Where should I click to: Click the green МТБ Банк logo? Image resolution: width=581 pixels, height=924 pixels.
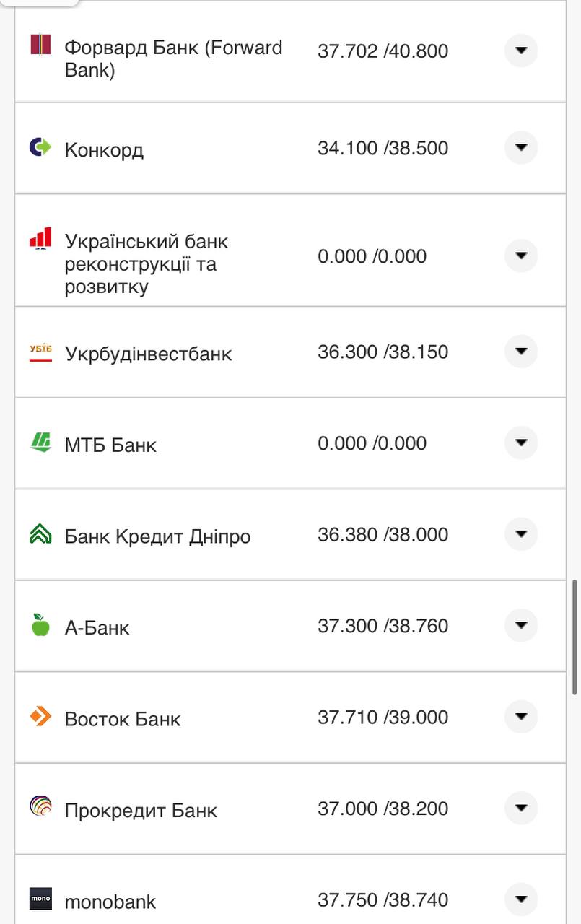click(x=40, y=439)
